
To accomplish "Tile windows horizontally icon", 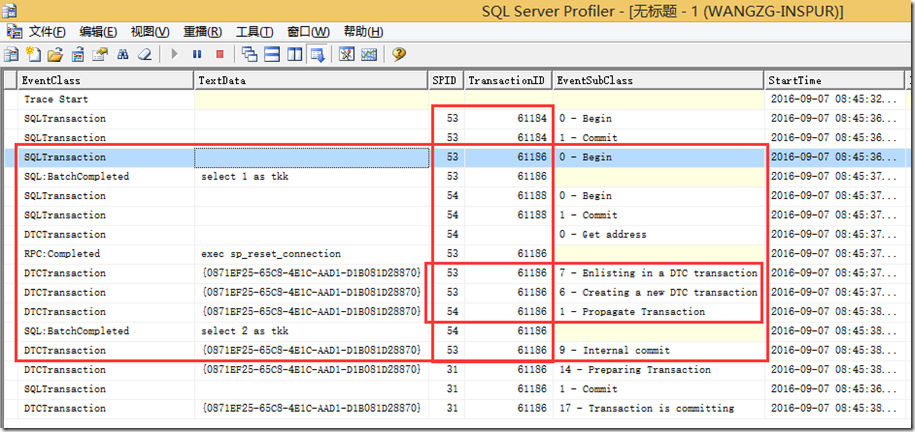I will coord(273,54).
